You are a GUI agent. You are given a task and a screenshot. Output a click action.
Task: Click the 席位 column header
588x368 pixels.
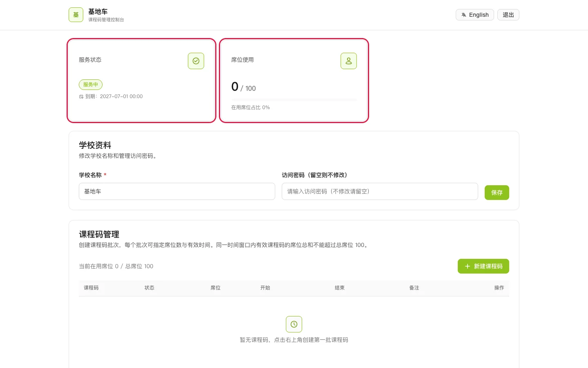[x=216, y=288]
